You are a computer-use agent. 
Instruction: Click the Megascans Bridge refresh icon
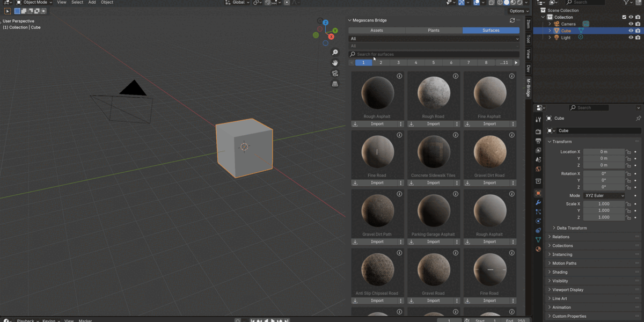(512, 20)
